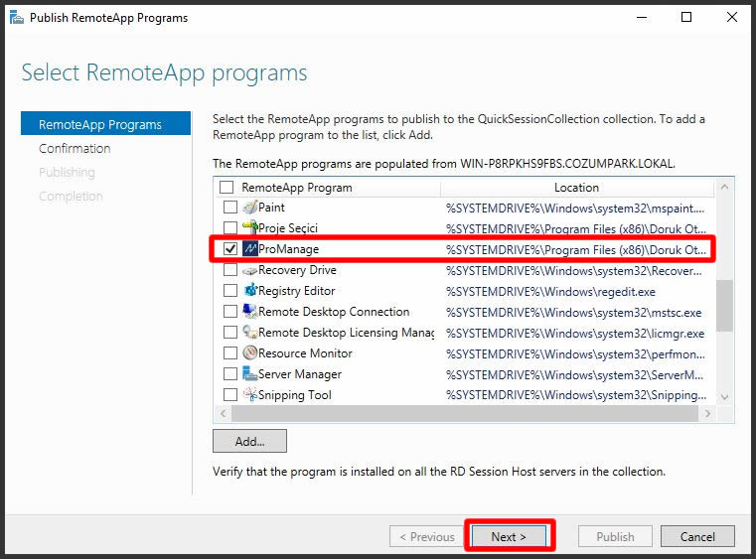This screenshot has height=559, width=756.
Task: Open the Confirmation wizard step
Action: (75, 148)
